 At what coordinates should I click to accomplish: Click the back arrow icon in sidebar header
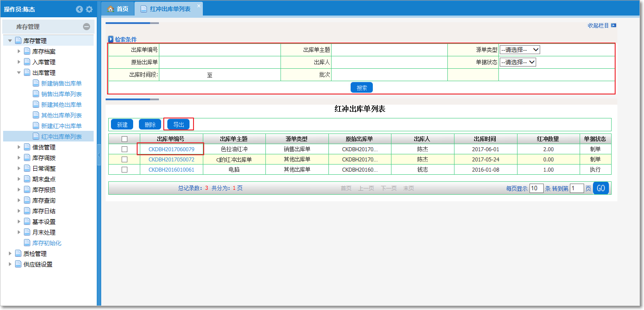[79, 9]
